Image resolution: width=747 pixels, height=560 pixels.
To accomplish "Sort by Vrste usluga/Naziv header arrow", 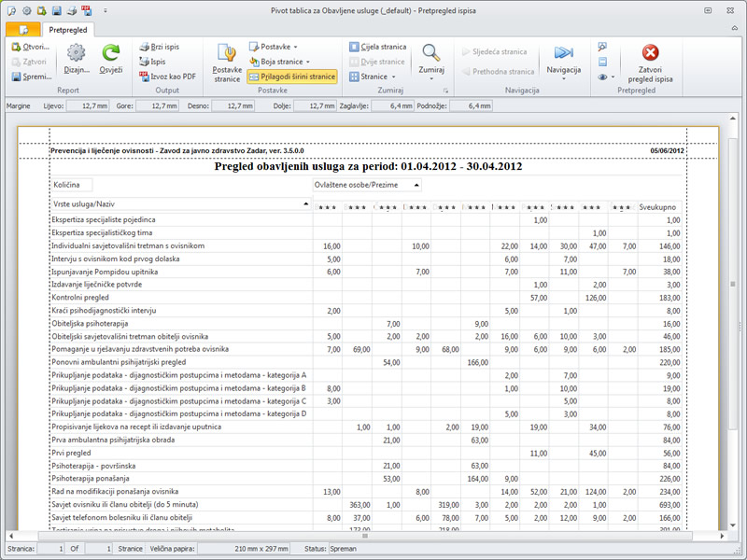I will click(x=306, y=203).
